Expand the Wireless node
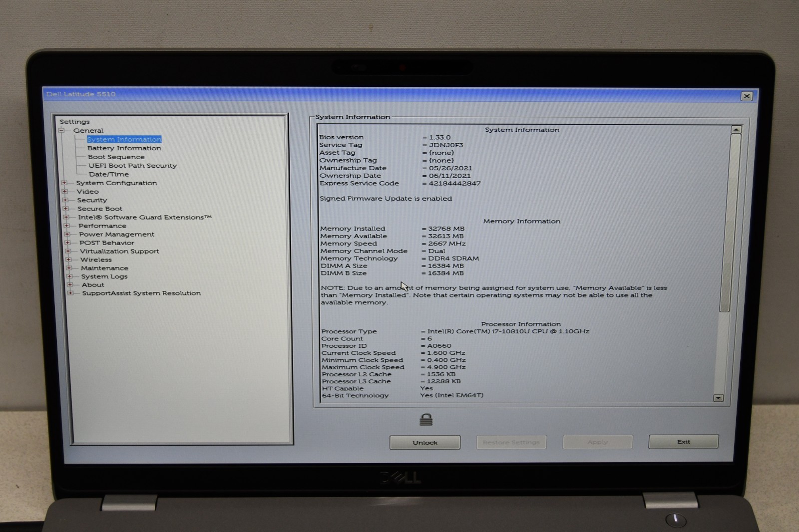Screen dimensions: 799x532 coord(68,260)
